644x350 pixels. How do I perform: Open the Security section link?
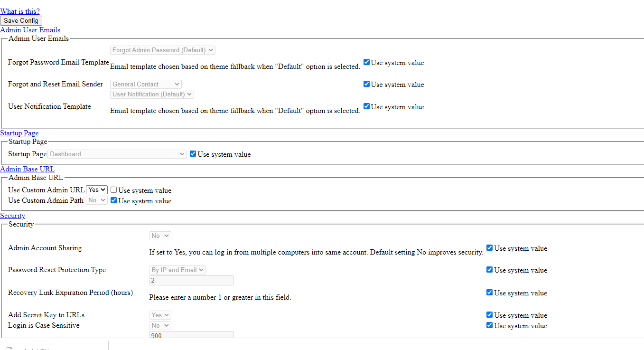pyautogui.click(x=12, y=215)
